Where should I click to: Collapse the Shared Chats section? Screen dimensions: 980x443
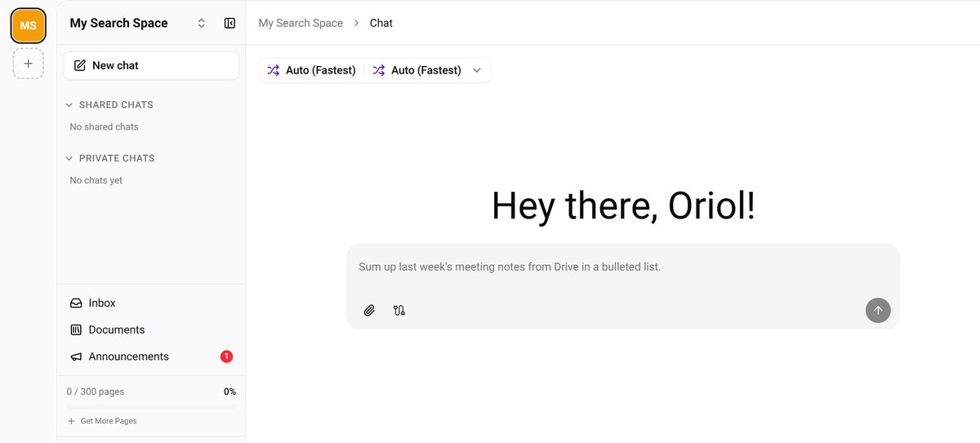coord(110,104)
